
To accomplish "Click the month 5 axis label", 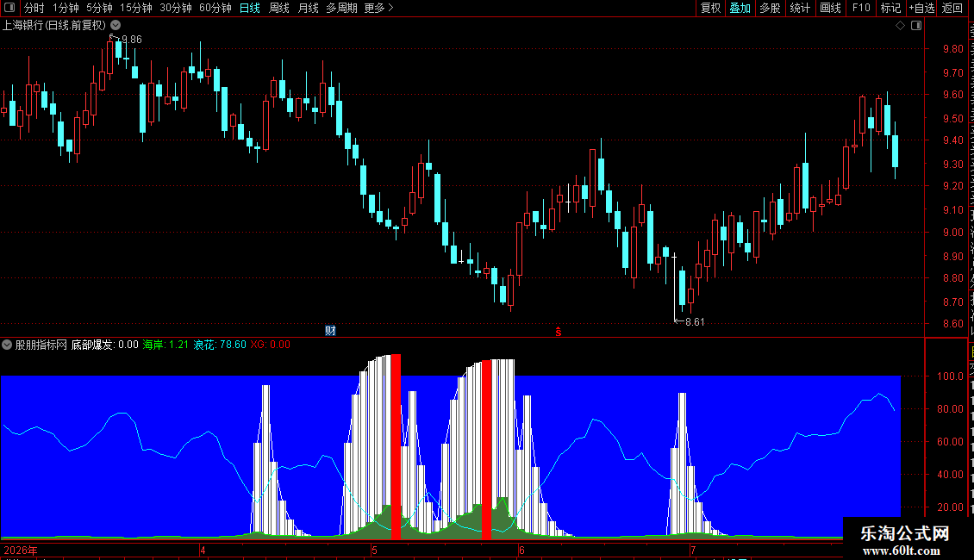I will click(375, 550).
